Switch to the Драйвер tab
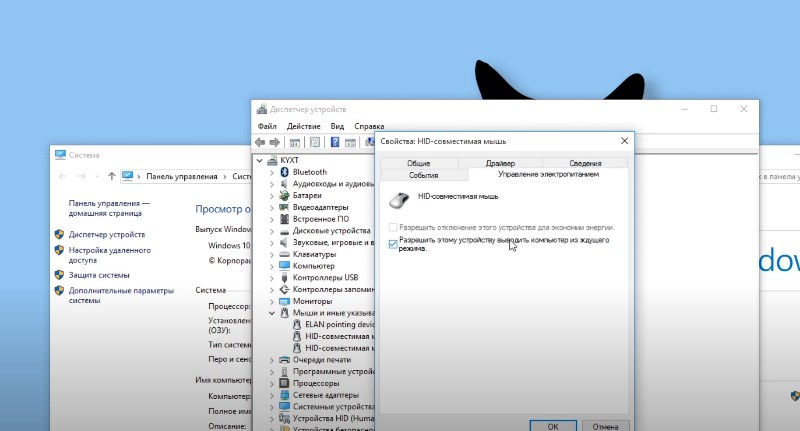This screenshot has width=800, height=431. click(x=500, y=163)
